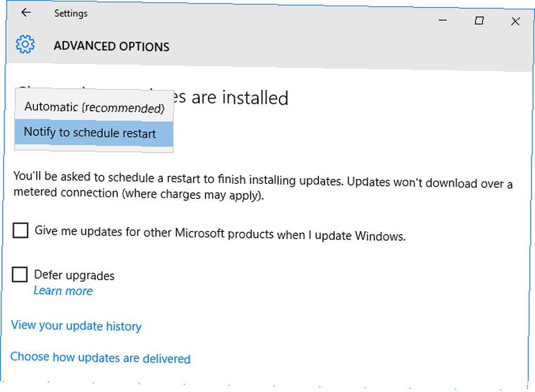Click the Settings title text
The image size is (535, 392).
[x=71, y=13]
